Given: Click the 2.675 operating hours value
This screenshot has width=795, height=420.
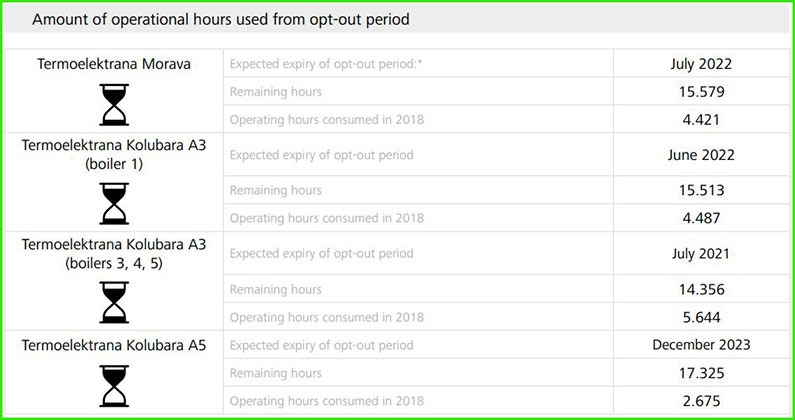Looking at the screenshot, I should tap(701, 401).
